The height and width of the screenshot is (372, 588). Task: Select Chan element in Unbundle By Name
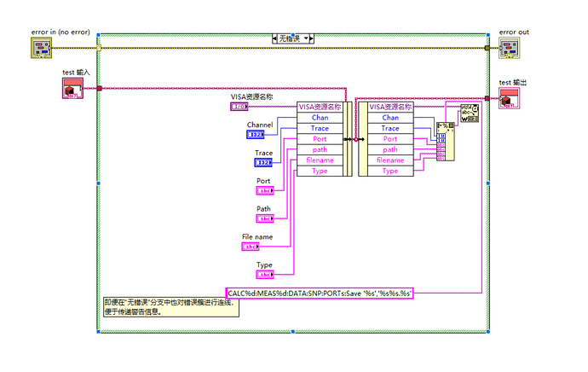[x=389, y=118]
